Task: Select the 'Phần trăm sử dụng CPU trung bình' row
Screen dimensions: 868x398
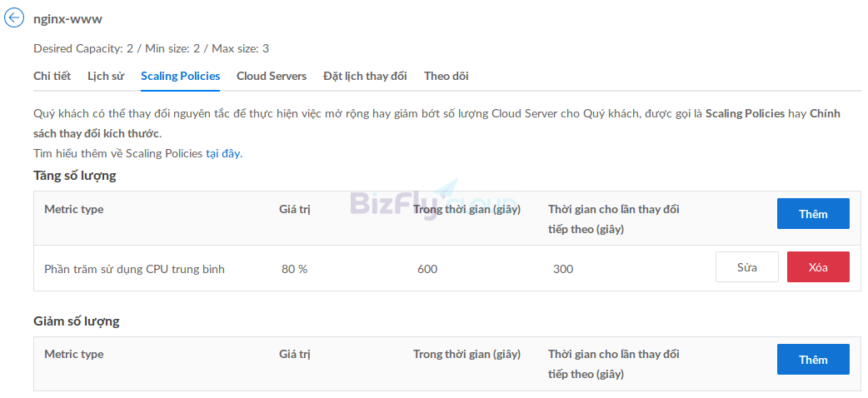Action: pyautogui.click(x=447, y=268)
